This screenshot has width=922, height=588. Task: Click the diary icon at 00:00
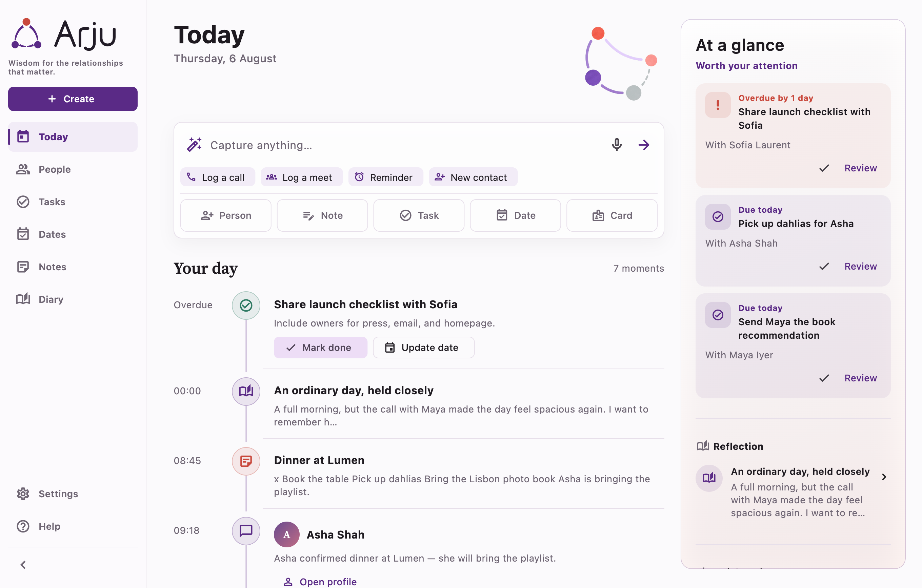point(246,391)
